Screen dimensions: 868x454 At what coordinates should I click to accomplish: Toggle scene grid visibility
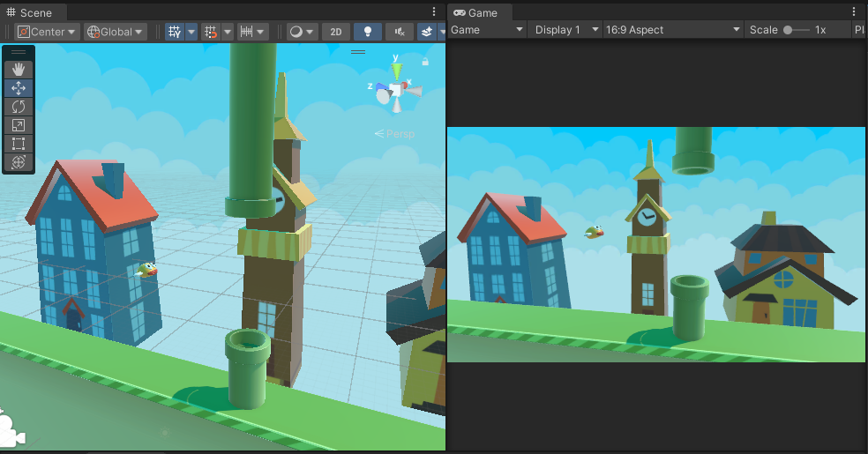175,32
